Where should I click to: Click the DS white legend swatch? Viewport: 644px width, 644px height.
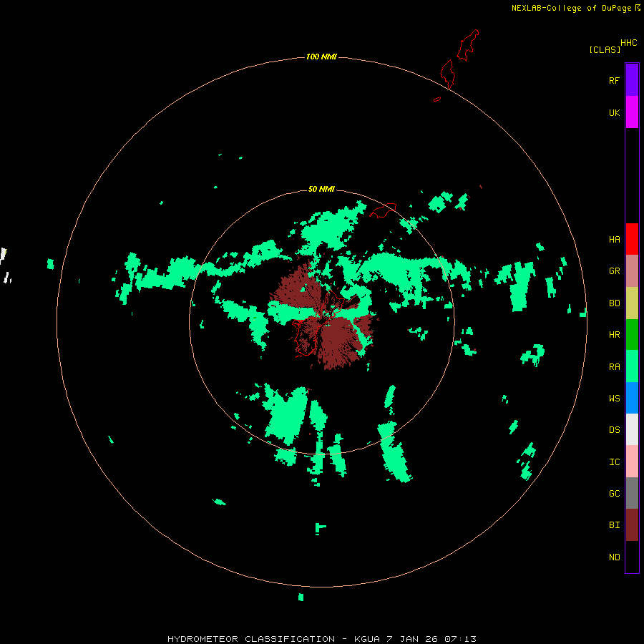pos(632,429)
